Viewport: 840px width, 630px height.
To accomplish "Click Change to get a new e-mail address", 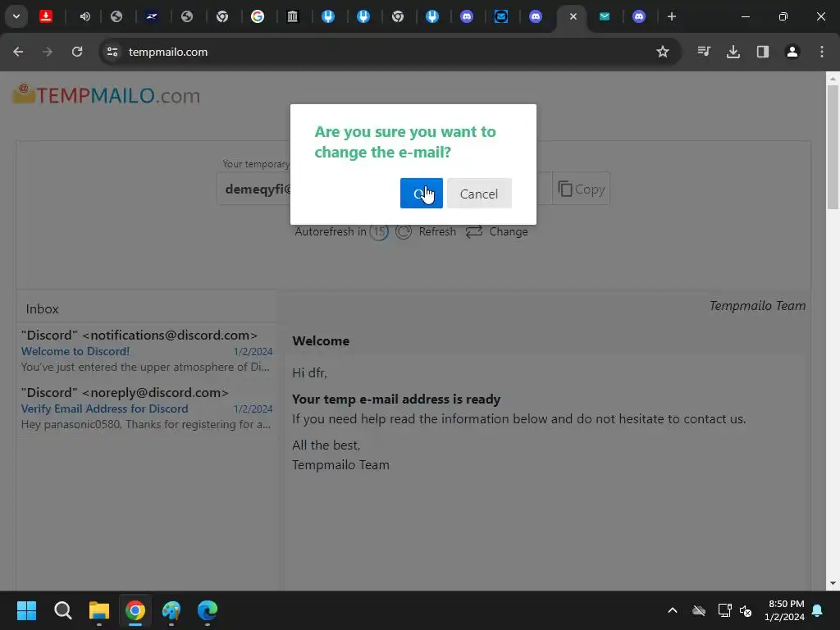I will click(x=496, y=231).
